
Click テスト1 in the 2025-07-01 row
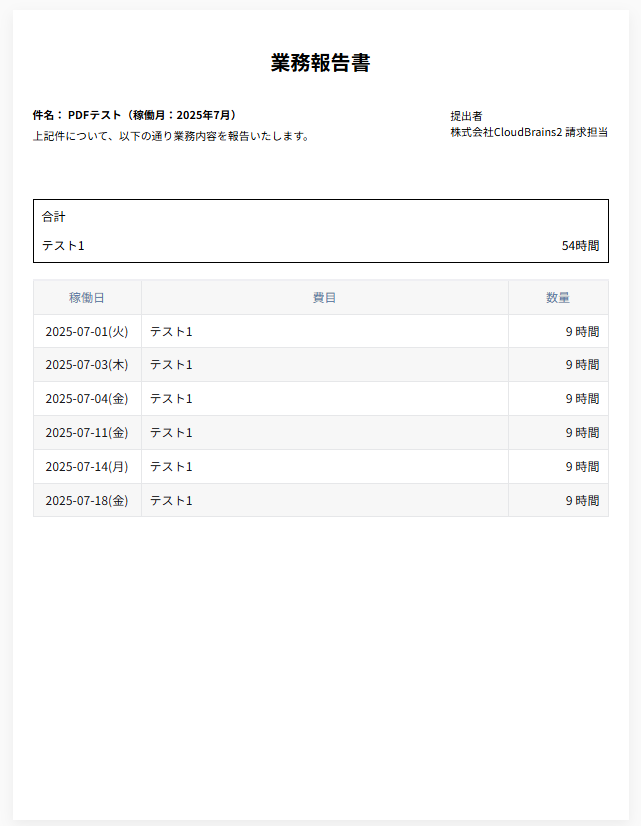tap(171, 331)
